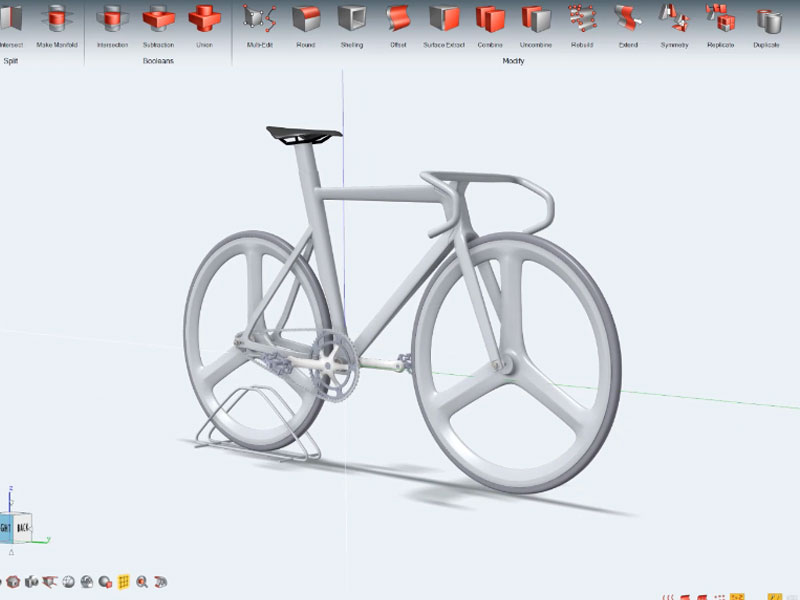Image resolution: width=800 pixels, height=600 pixels.
Task: Select the Intersection boolean tool
Action: 112,22
